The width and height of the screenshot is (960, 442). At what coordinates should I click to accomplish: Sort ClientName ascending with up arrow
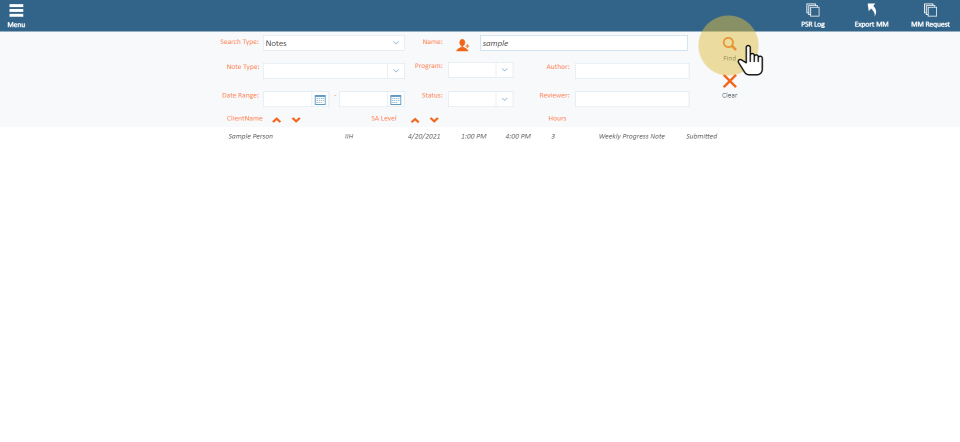click(277, 120)
